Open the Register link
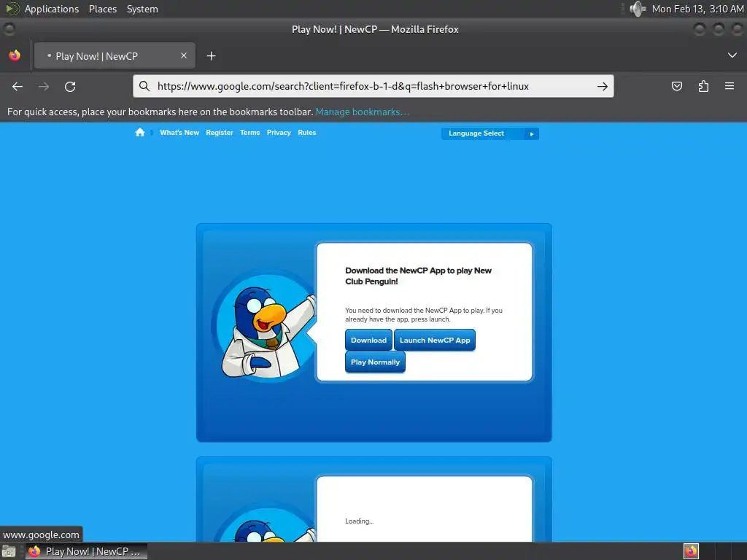 click(x=219, y=133)
